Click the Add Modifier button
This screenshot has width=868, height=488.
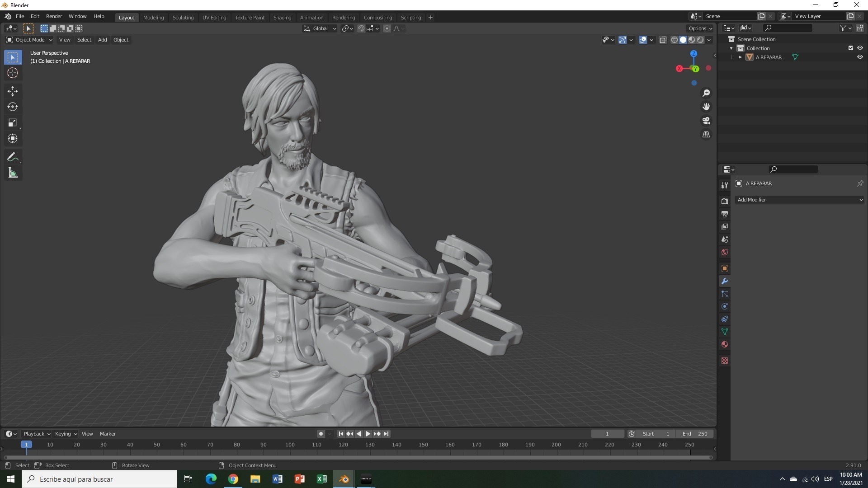(799, 199)
